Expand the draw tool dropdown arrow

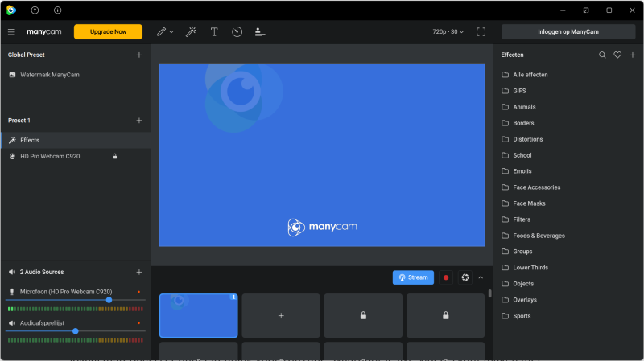tap(171, 31)
